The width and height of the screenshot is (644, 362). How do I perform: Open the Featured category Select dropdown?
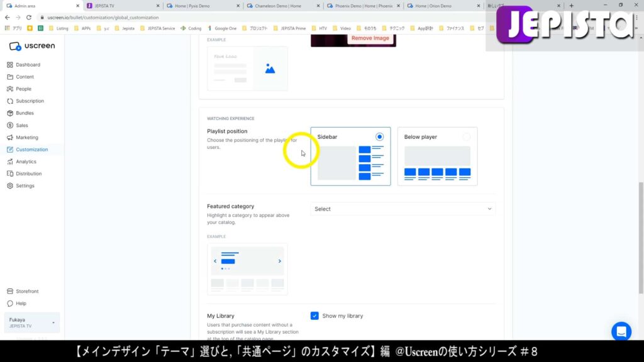tap(402, 209)
